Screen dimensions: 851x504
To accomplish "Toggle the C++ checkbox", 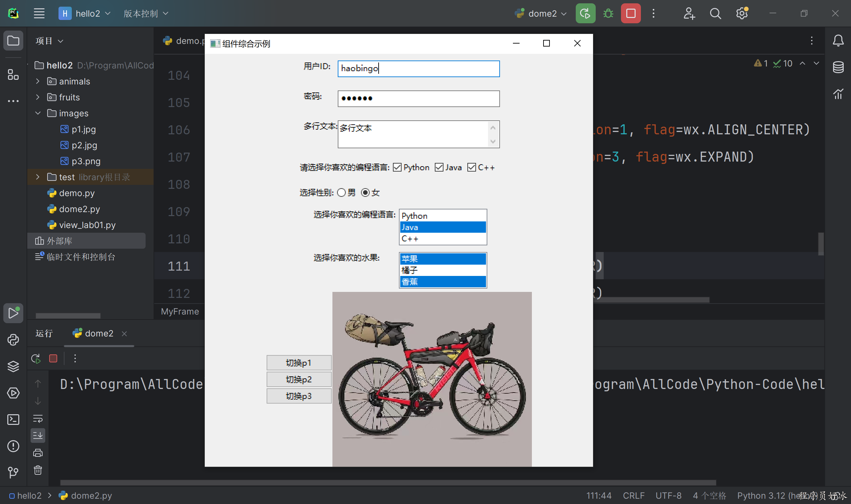I will click(471, 168).
